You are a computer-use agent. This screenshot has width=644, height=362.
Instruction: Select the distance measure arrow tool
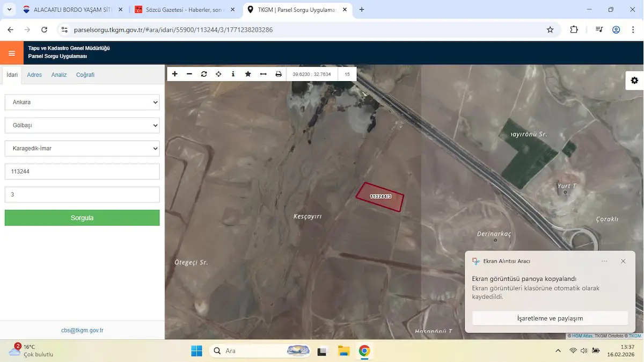click(x=263, y=74)
